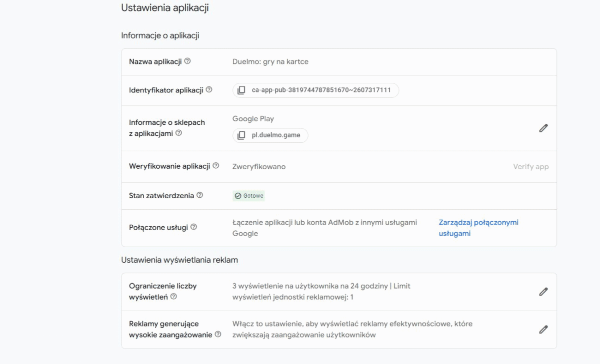
Task: Click the Stan zatwierdzenia row label
Action: point(161,195)
